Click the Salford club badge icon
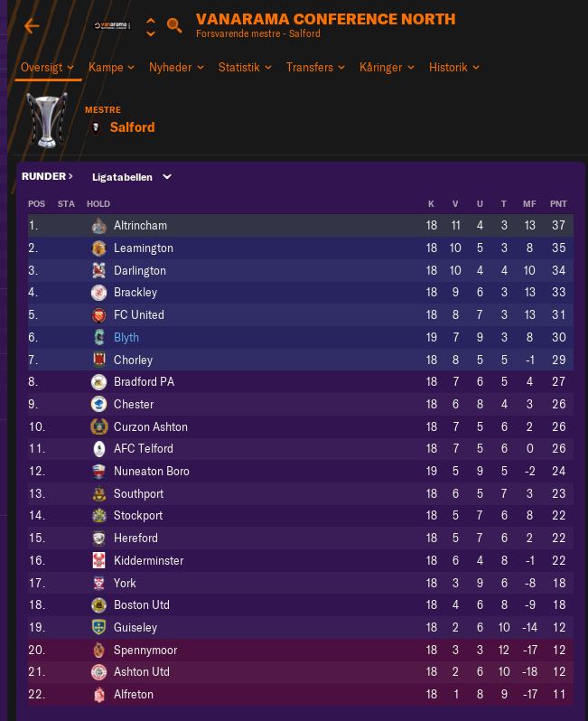This screenshot has width=588, height=721. pyautogui.click(x=96, y=127)
